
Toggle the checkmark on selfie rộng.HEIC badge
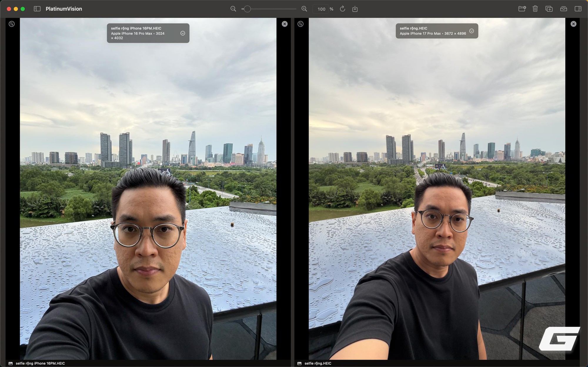tap(472, 31)
